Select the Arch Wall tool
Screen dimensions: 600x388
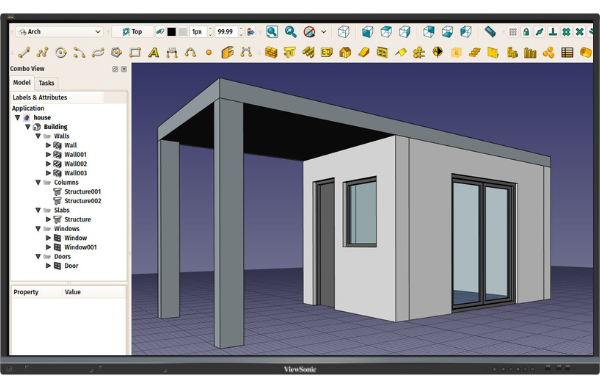click(271, 52)
